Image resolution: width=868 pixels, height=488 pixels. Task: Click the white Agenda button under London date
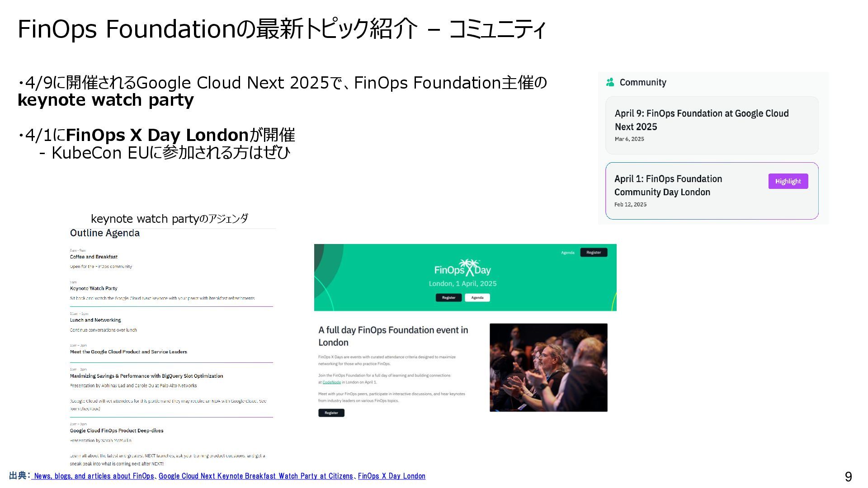point(477,297)
